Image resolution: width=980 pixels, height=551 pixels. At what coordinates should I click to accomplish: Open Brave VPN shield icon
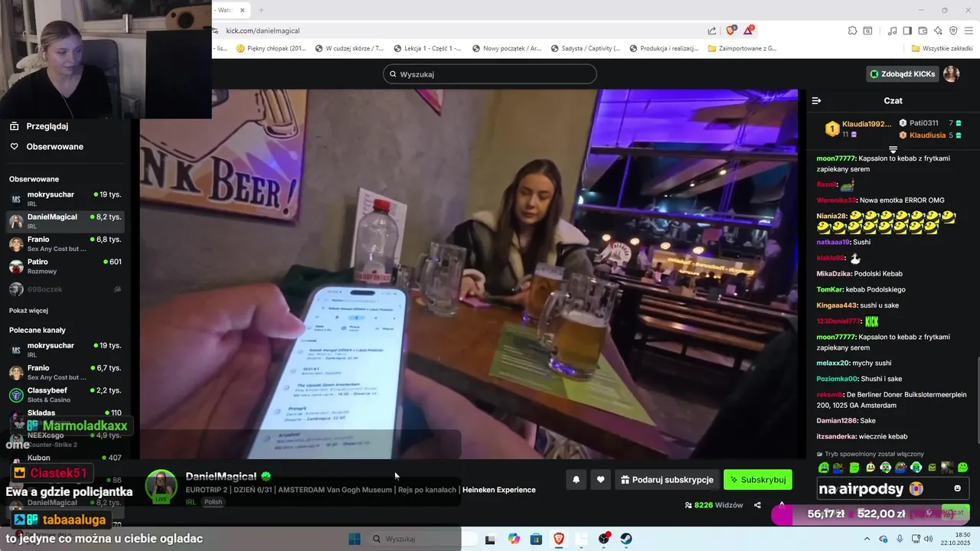pyautogui.click(x=953, y=31)
